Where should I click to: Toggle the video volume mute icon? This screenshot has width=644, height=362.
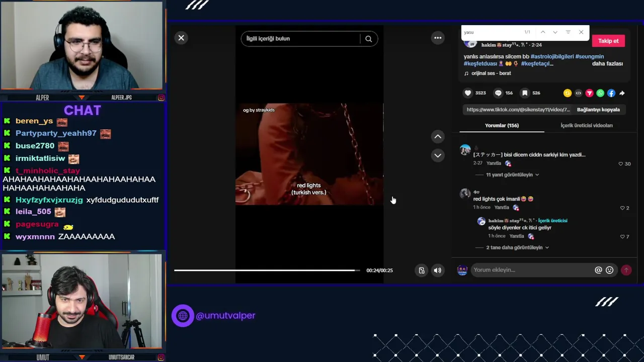pyautogui.click(x=438, y=270)
